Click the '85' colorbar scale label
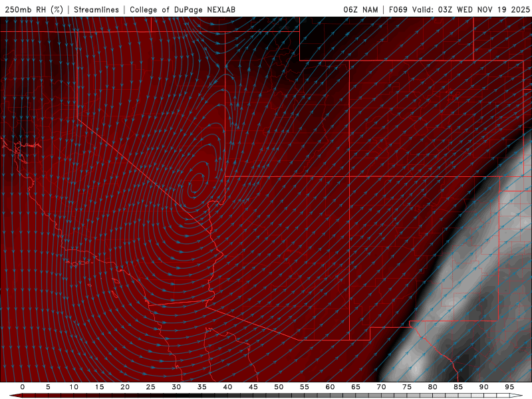The height and width of the screenshot is (399, 532). tap(458, 387)
